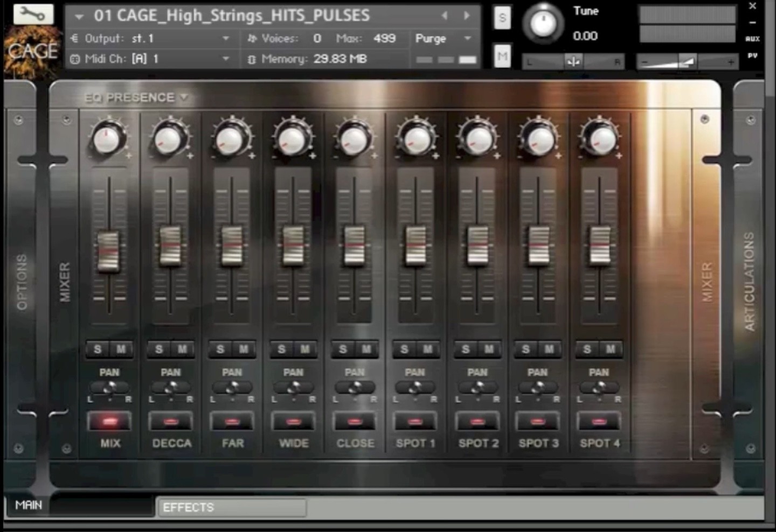Open the EQ PRESENCE dropdown
Screen dimensions: 776x532
[136, 97]
